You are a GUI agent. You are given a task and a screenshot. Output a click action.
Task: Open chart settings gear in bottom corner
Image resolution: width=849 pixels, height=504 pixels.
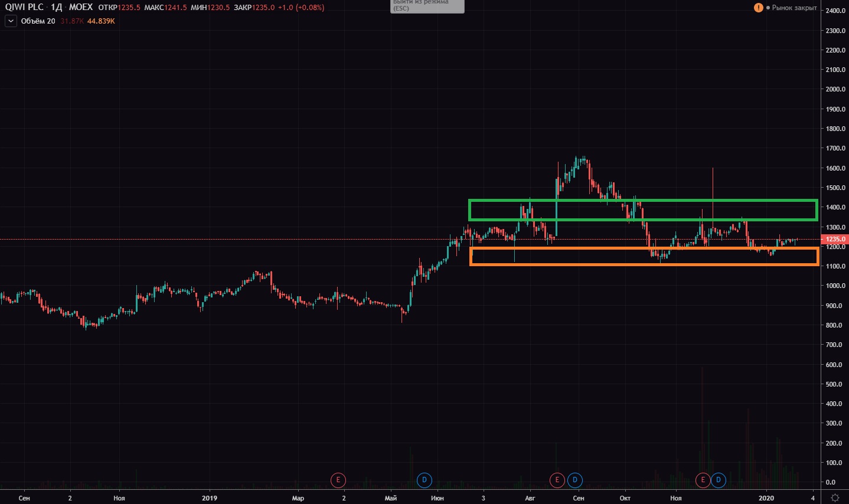pos(835,498)
